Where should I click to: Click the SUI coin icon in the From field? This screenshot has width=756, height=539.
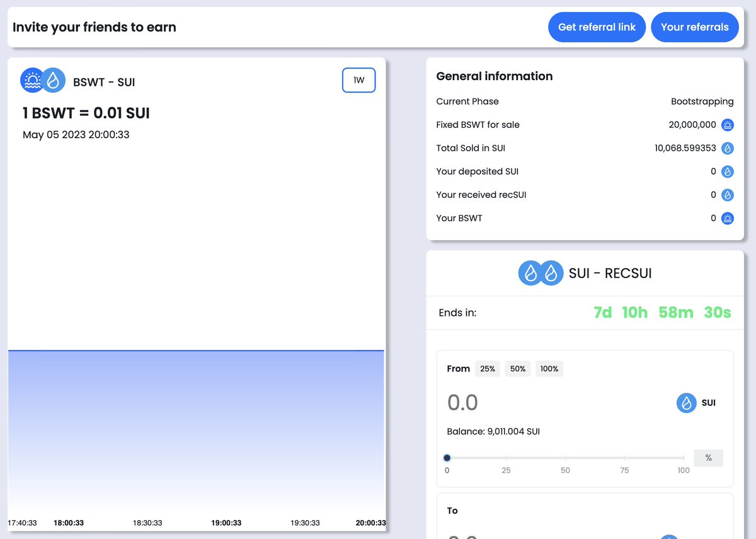[x=687, y=403]
